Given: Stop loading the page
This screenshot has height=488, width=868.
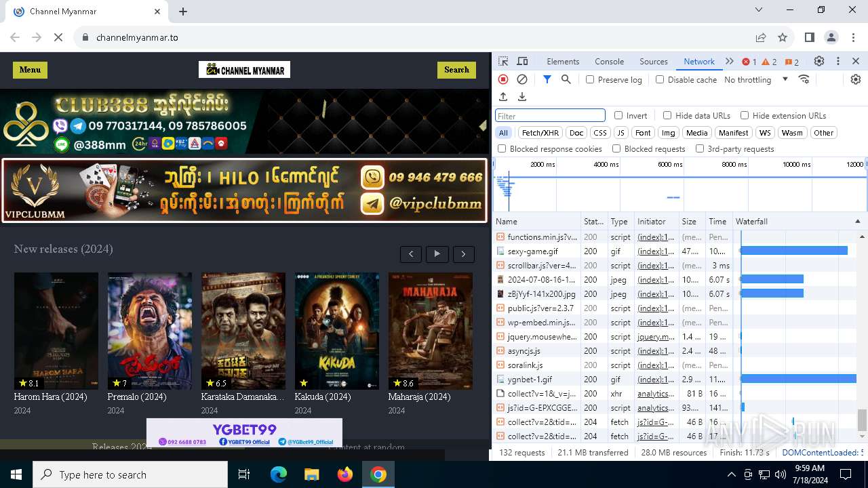Looking at the screenshot, I should [x=58, y=37].
